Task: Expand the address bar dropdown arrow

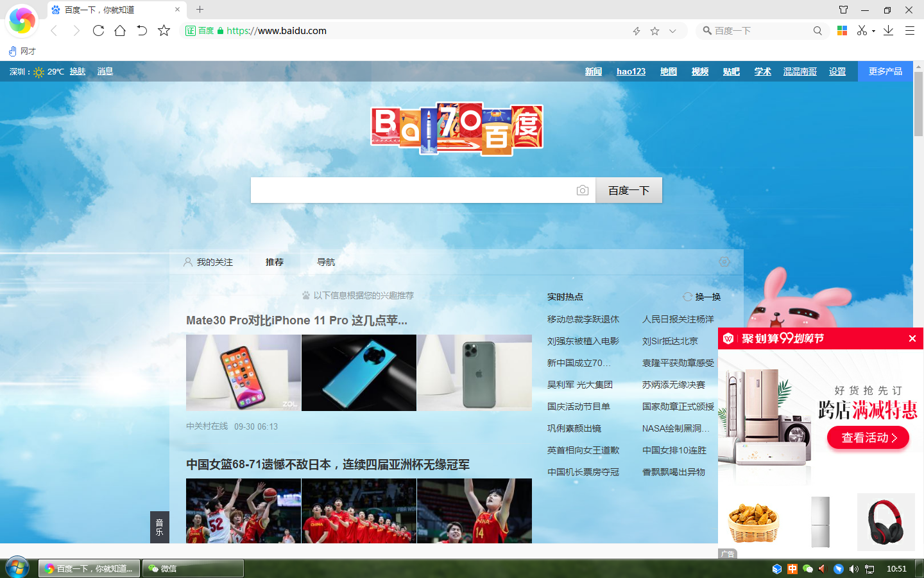Action: click(x=672, y=31)
